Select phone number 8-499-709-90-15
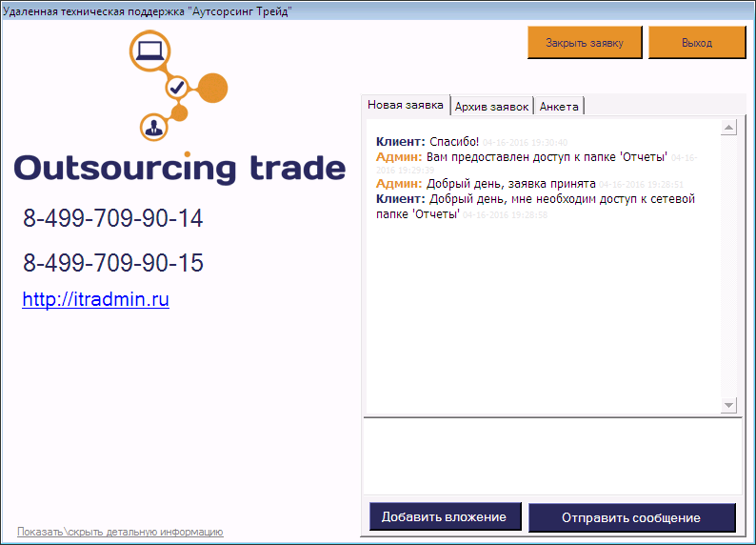Image resolution: width=756 pixels, height=545 pixels. coord(112,263)
